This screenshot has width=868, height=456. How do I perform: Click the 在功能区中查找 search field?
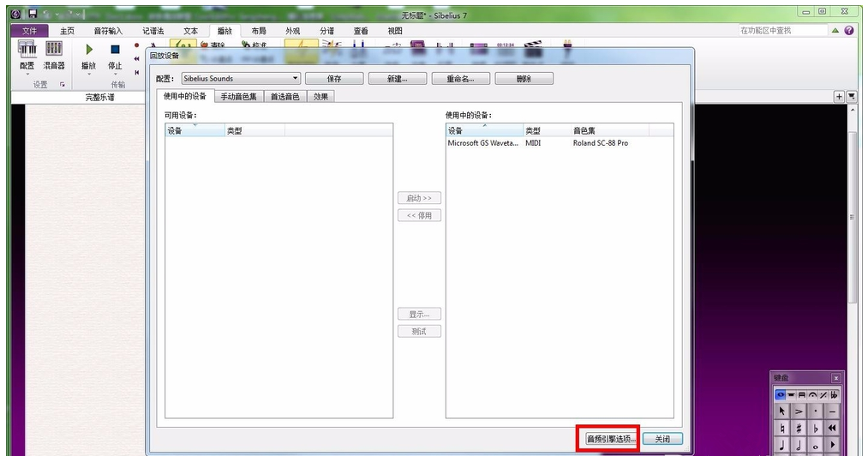click(783, 31)
